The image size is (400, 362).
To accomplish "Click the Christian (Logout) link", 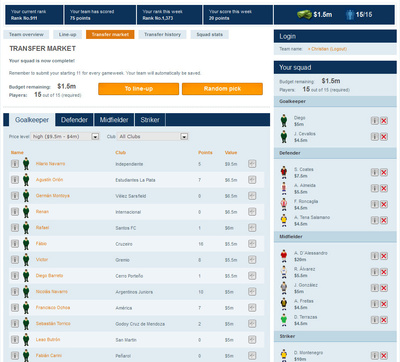I will [x=327, y=49].
